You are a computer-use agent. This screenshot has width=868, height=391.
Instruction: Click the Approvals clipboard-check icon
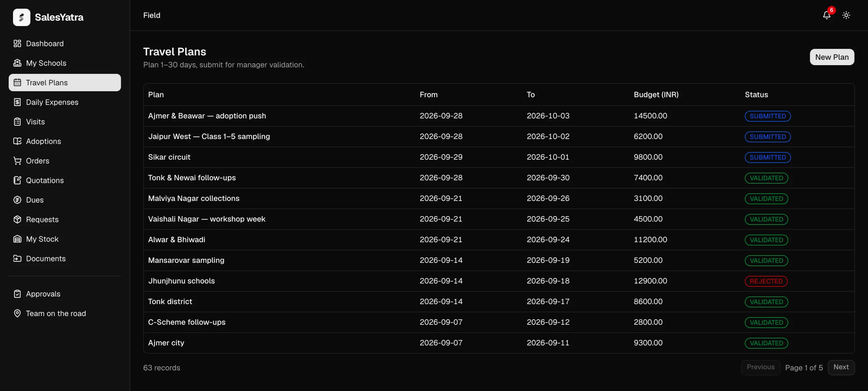point(17,294)
